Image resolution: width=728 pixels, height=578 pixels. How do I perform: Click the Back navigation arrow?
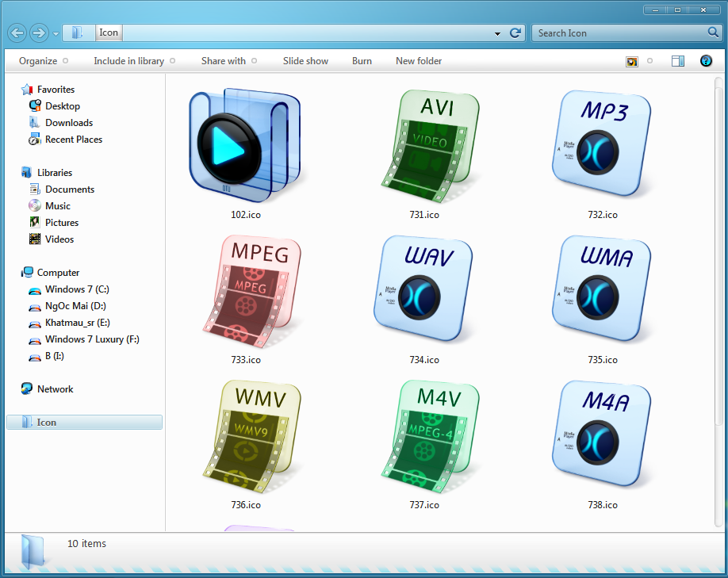point(17,33)
